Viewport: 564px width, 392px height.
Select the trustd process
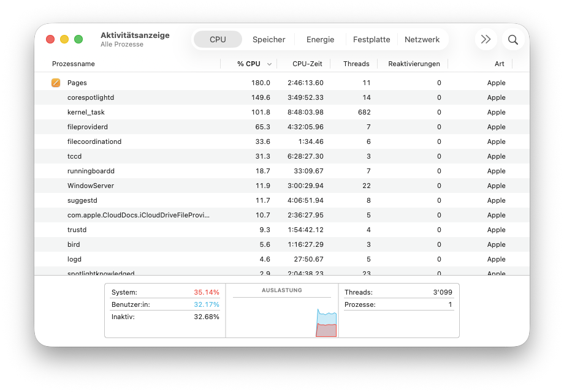point(282,230)
